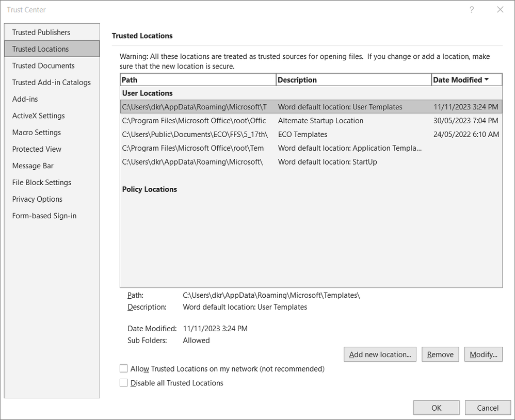The image size is (515, 420).
Task: Sort by Date Modified dropdown arrow
Action: click(487, 79)
